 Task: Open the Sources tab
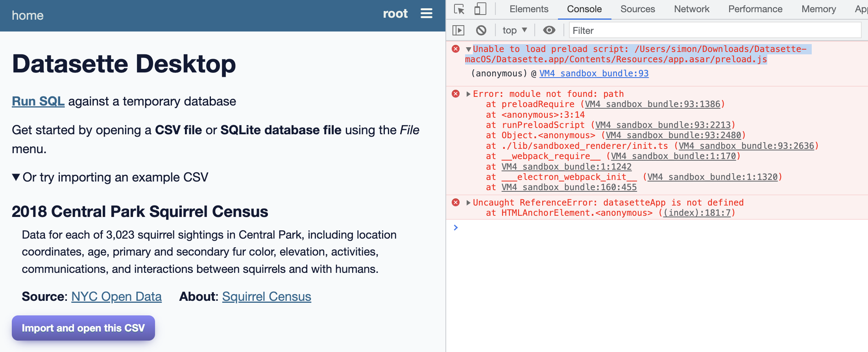(x=637, y=9)
